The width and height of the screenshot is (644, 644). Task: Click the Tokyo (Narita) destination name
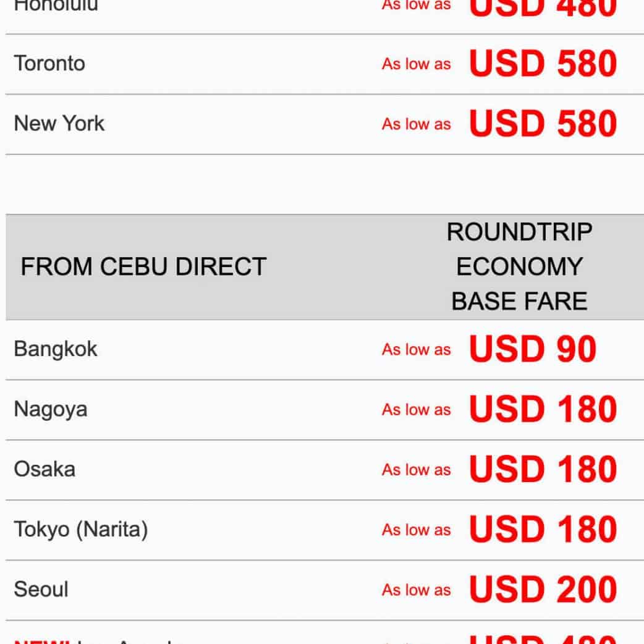[81, 530]
